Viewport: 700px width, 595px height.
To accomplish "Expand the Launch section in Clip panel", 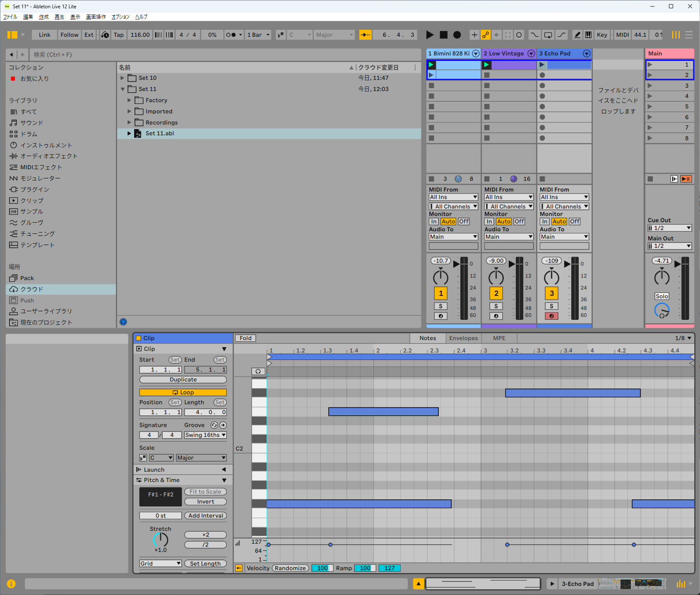I will tap(224, 470).
